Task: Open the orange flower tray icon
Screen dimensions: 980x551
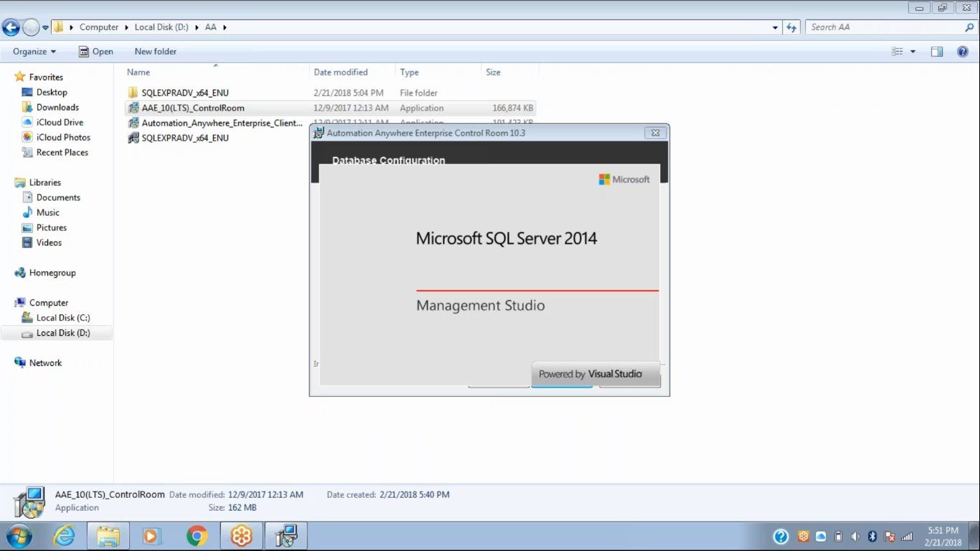Action: [804, 537]
